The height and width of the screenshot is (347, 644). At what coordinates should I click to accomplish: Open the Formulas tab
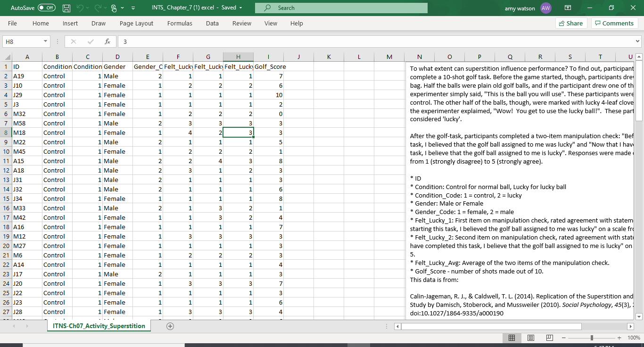(180, 23)
